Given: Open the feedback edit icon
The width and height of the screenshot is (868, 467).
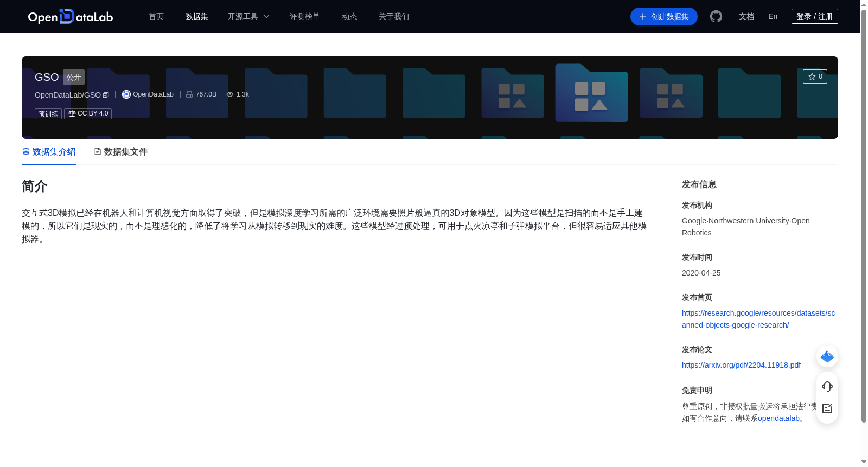Looking at the screenshot, I should 827,408.
